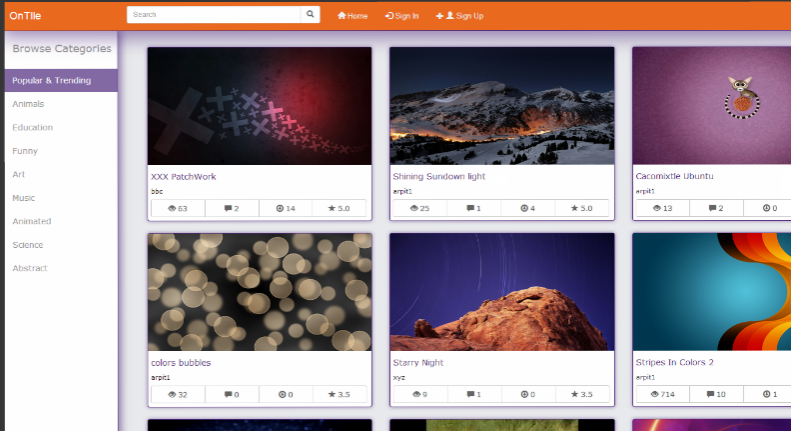Click the colors bubbles title
Viewport: 791px width, 431px height.
[181, 363]
